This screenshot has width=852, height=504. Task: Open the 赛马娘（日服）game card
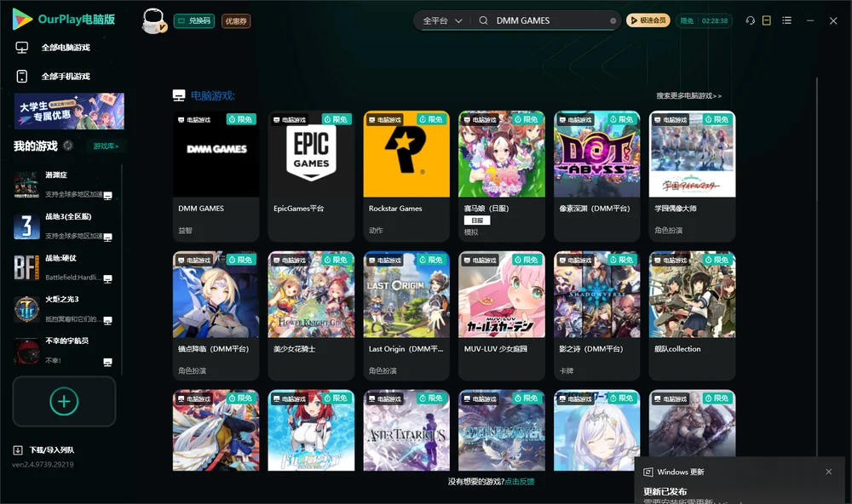[502, 176]
